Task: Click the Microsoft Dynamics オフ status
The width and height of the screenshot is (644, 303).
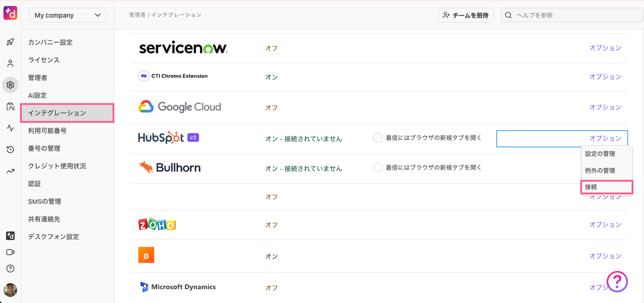Action: [271, 288]
